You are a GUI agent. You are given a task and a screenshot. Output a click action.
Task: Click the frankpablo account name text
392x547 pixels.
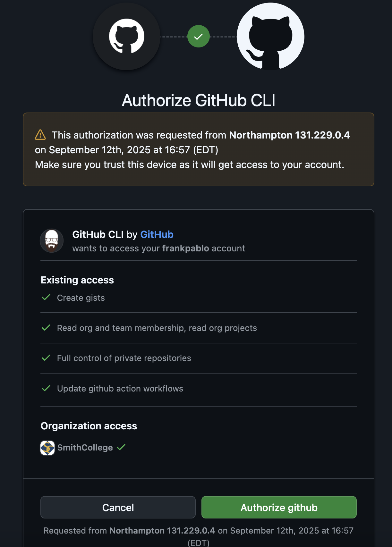point(185,248)
